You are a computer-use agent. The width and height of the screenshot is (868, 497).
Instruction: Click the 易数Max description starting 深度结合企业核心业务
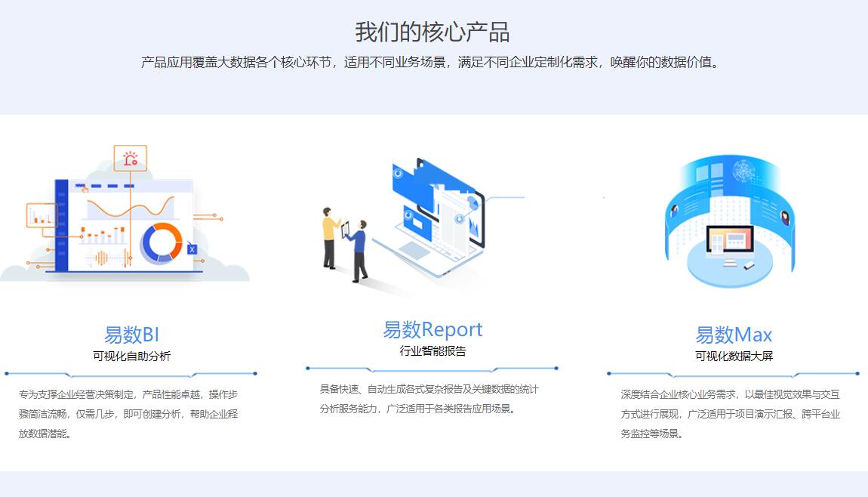pyautogui.click(x=730, y=414)
